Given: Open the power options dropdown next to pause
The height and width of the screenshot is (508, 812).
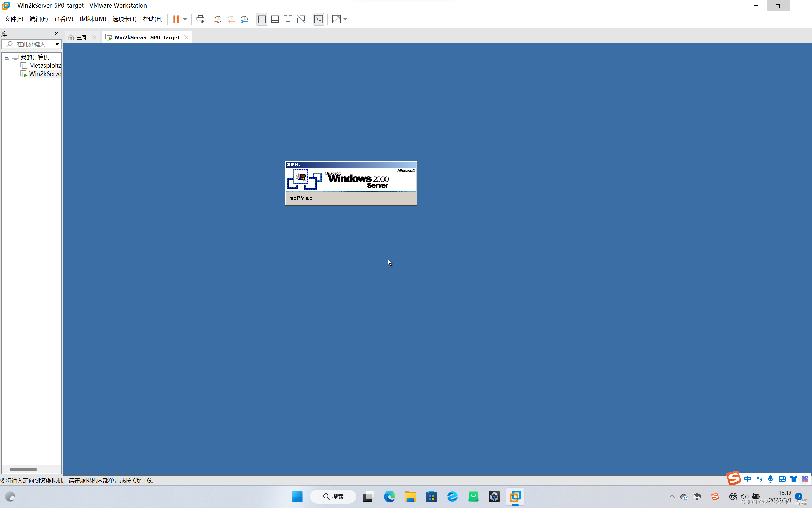Looking at the screenshot, I should click(x=185, y=19).
